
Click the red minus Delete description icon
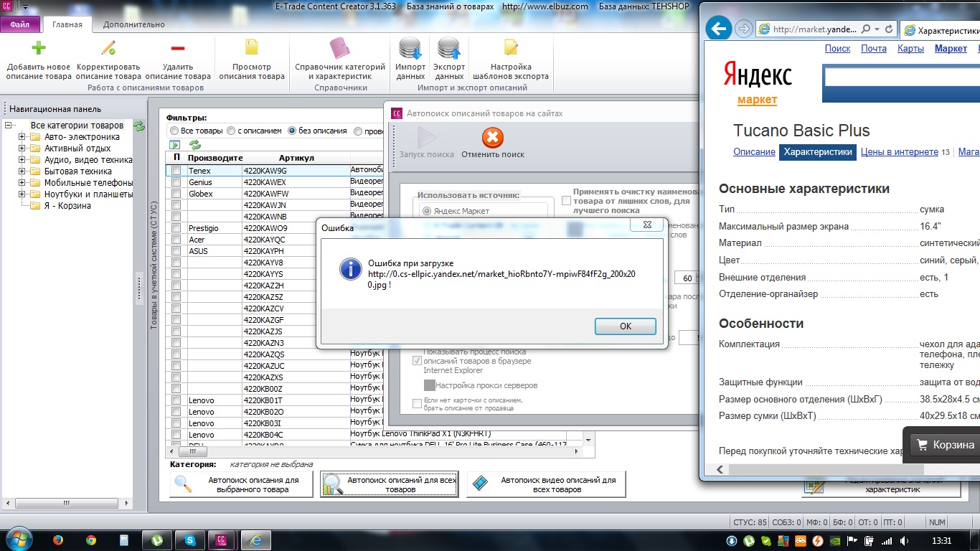pyautogui.click(x=178, y=48)
